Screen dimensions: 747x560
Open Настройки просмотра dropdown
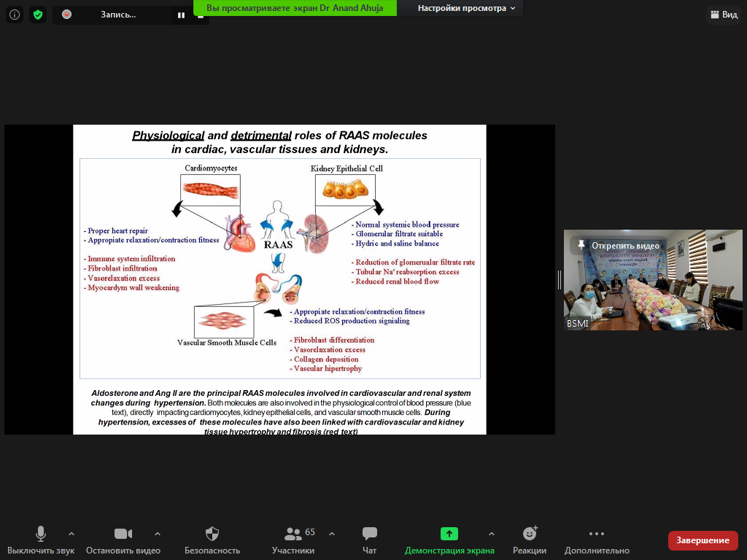coord(466,8)
